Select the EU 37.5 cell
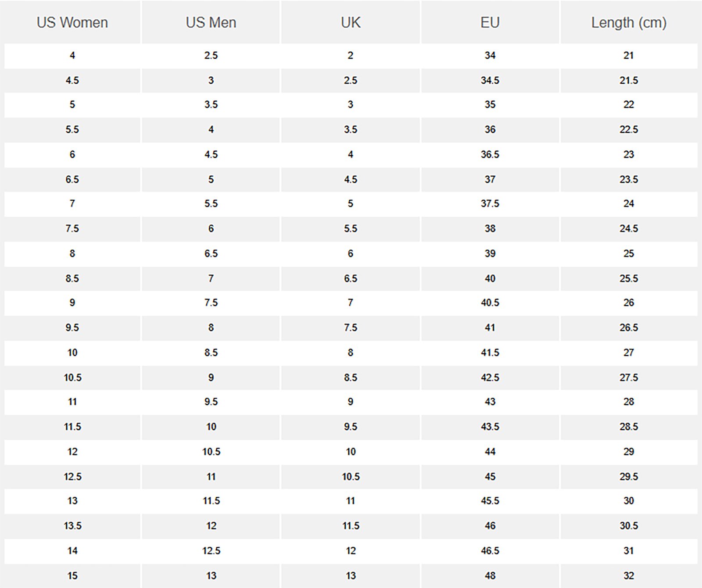Screen dimensions: 702x588 (x=490, y=203)
